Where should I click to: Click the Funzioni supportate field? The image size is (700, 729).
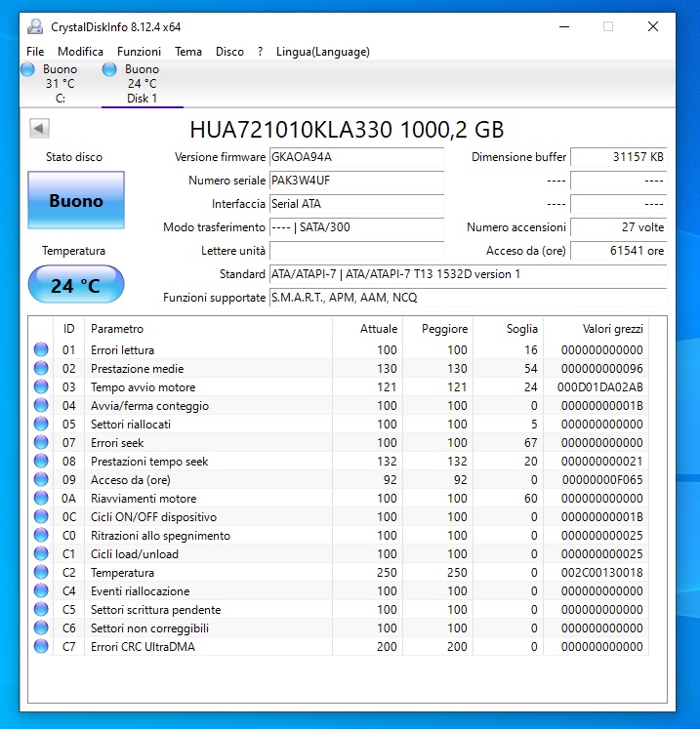pyautogui.click(x=468, y=298)
